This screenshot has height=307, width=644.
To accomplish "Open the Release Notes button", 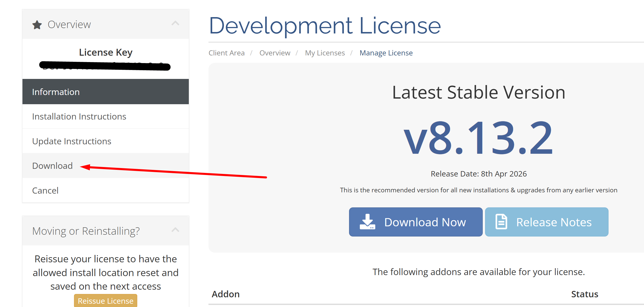I will click(x=547, y=222).
